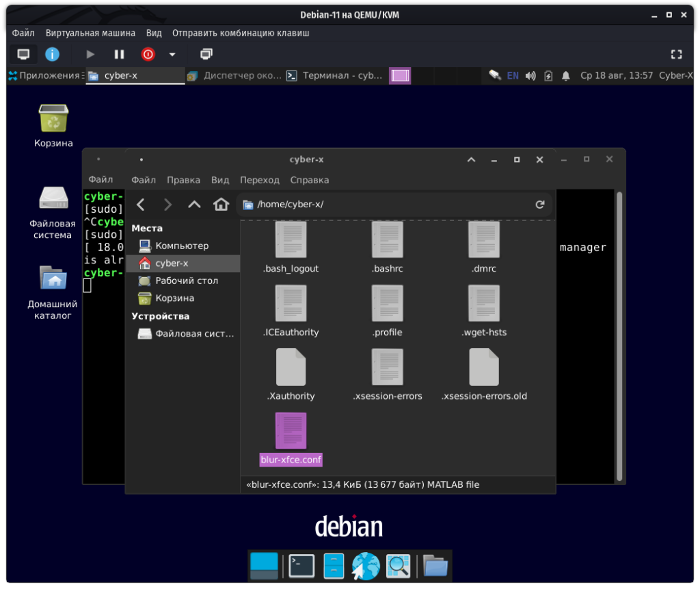Go to parent folder with up arrow

(194, 205)
